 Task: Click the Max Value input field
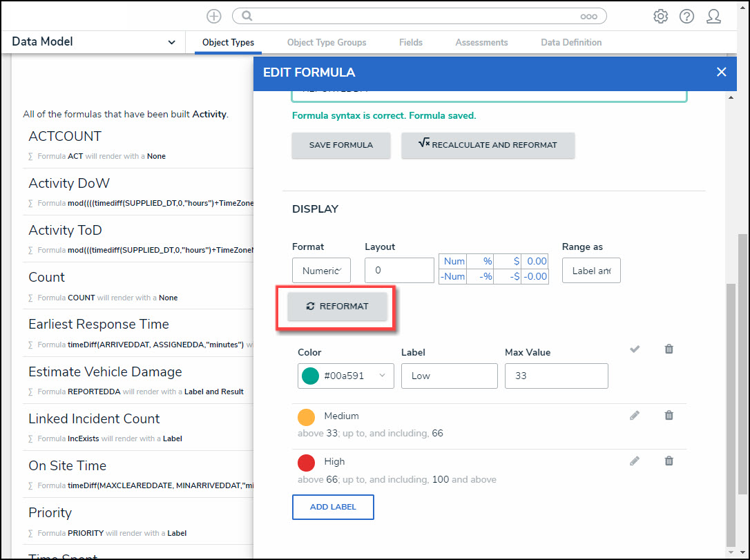point(556,376)
